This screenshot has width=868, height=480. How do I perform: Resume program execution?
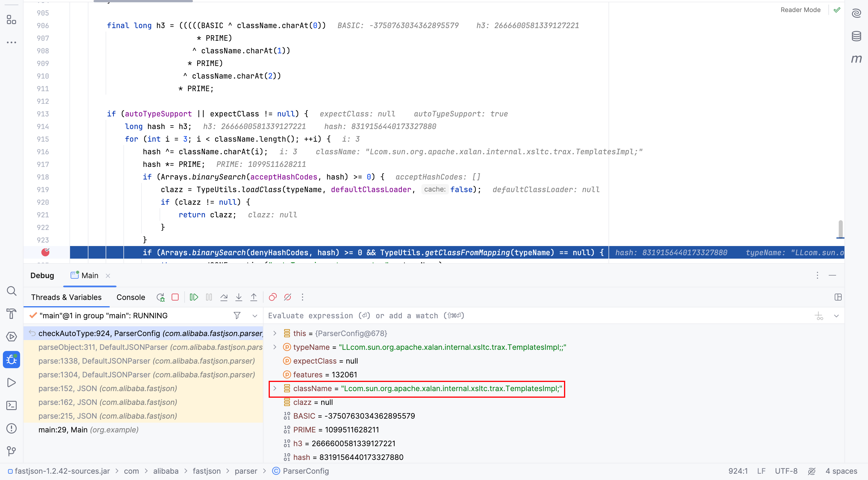click(x=194, y=297)
